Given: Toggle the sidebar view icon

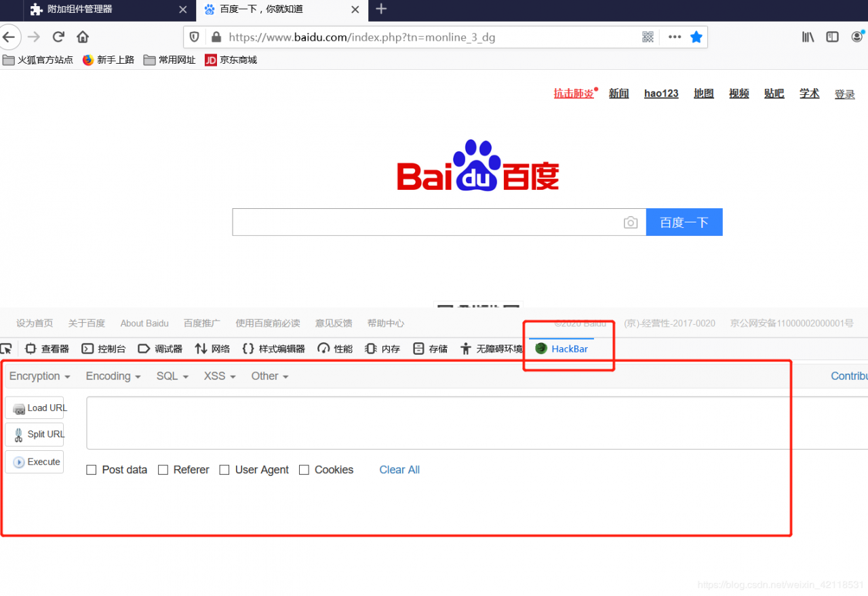Looking at the screenshot, I should click(832, 37).
